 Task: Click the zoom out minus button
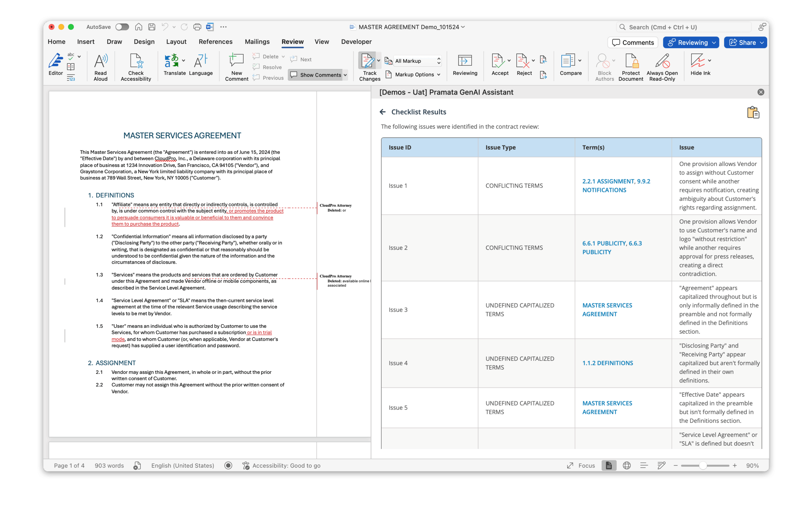tap(675, 465)
